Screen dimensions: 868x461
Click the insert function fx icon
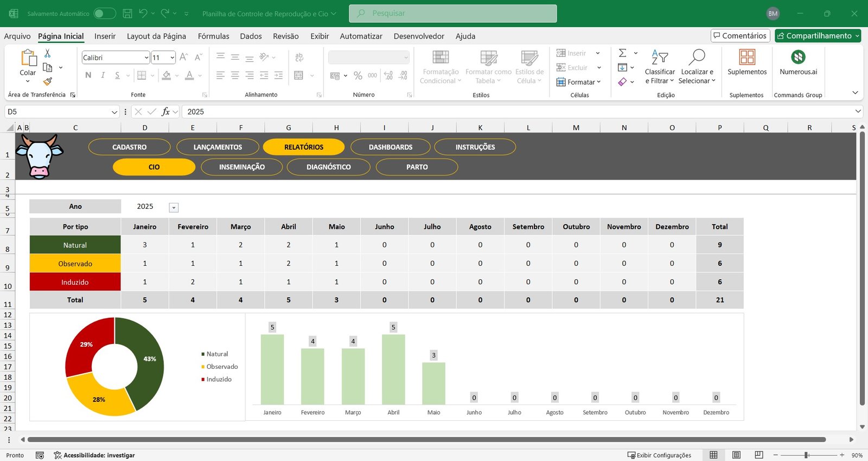click(165, 112)
